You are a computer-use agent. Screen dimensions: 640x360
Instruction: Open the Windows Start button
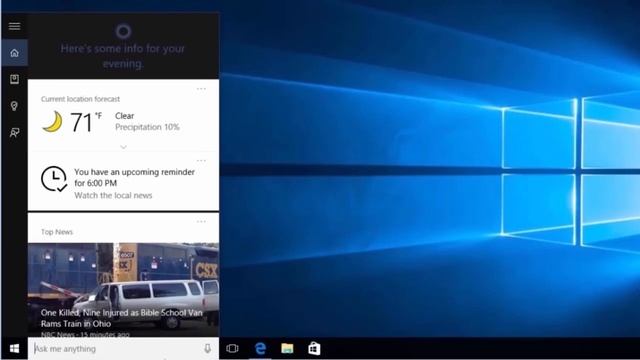point(14,349)
